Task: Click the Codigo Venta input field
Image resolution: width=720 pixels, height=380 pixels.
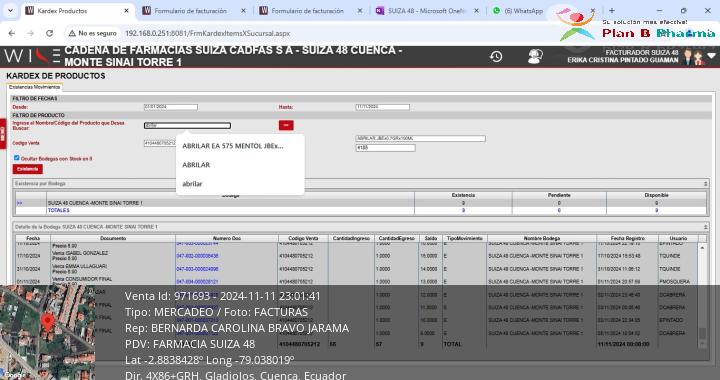Action: (x=160, y=143)
